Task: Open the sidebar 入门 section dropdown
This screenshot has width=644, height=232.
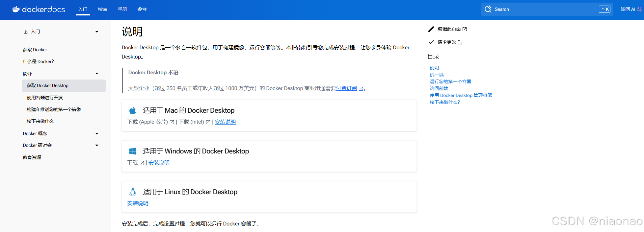Action: pos(97,32)
